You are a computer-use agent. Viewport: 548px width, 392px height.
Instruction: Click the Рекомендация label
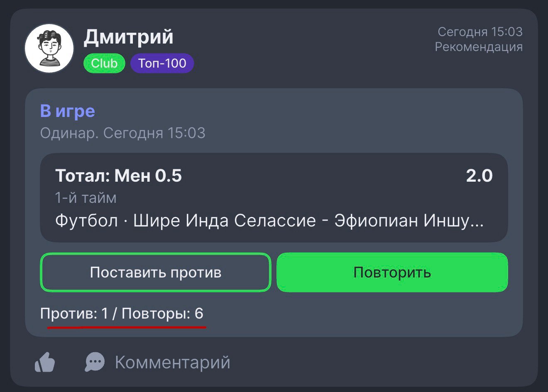[479, 47]
